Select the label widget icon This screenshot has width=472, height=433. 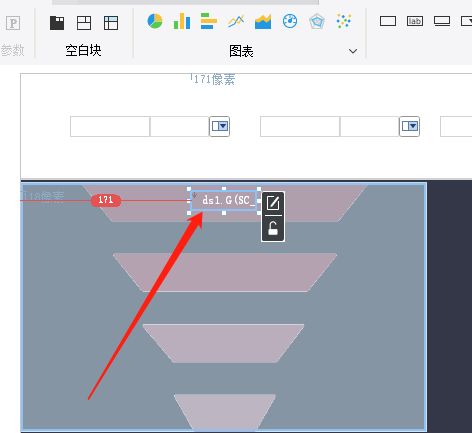(415, 21)
